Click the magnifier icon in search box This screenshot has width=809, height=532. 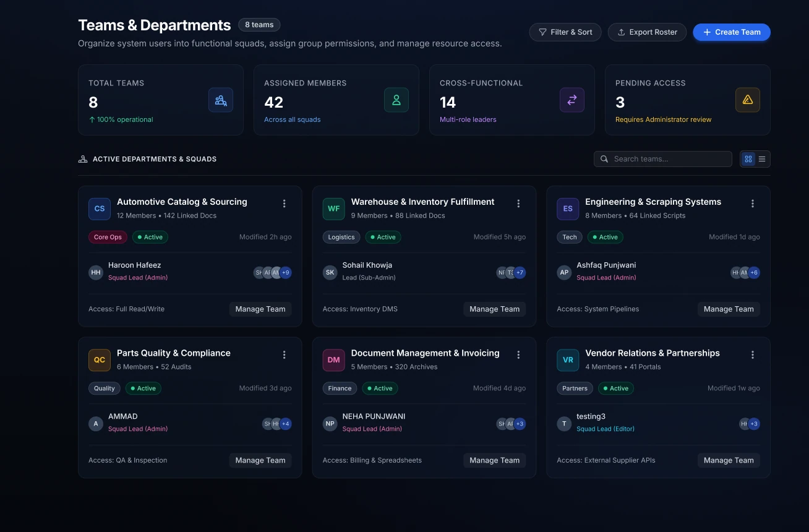coord(604,159)
